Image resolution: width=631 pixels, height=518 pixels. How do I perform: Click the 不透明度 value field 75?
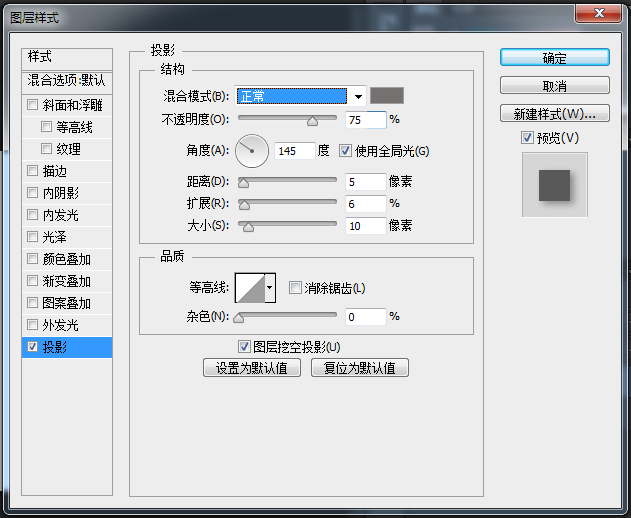point(366,120)
